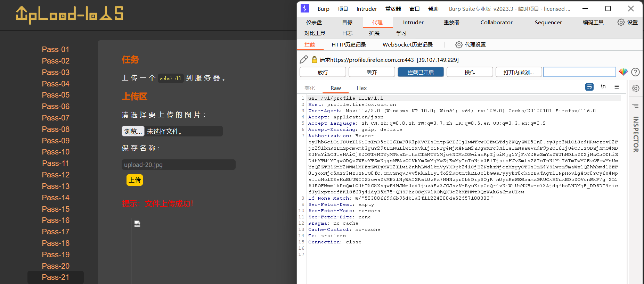This screenshot has height=284, width=644.
Task: Click the yellow 上传 button
Action: pos(134,180)
